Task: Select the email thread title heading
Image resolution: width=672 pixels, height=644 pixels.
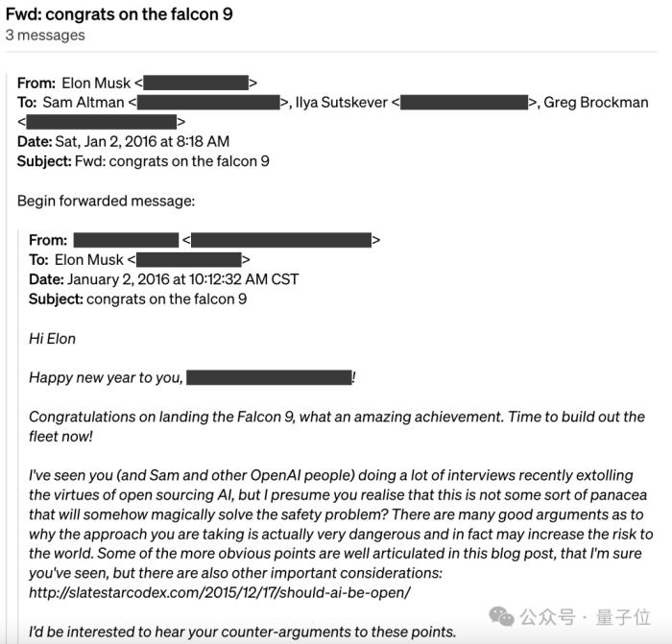Action: (119, 14)
